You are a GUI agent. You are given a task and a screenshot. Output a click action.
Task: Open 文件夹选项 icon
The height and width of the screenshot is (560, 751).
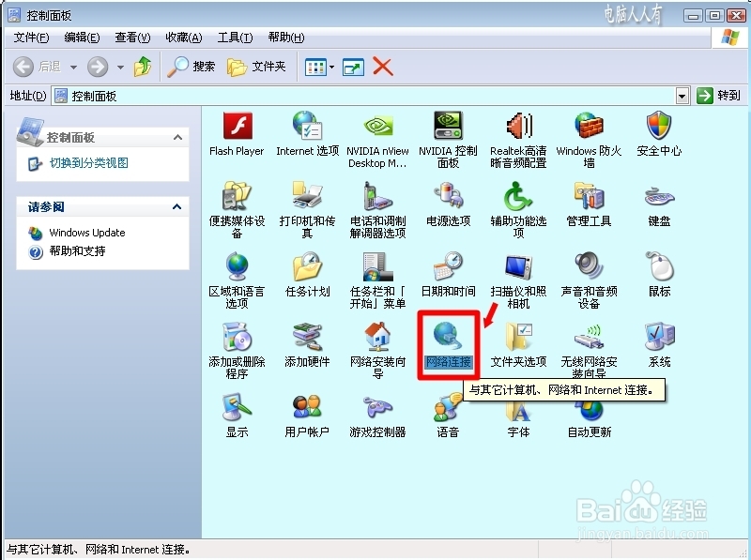tap(518, 337)
